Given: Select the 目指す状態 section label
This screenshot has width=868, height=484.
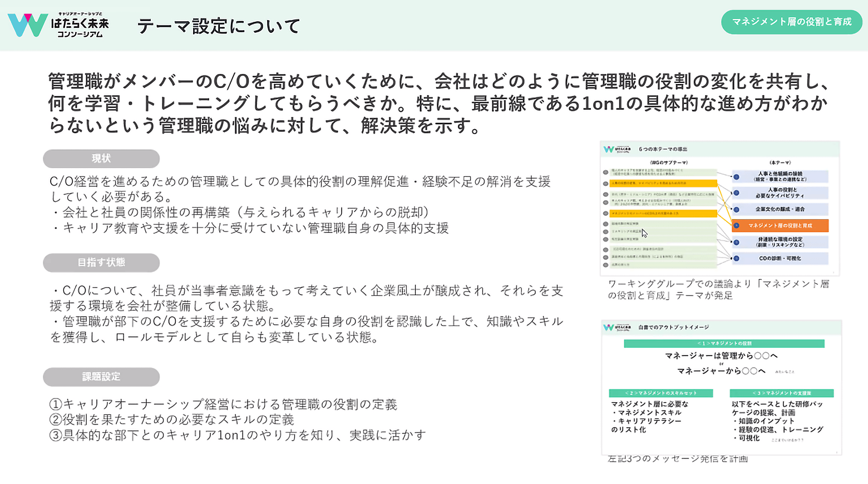Looking at the screenshot, I should [x=101, y=263].
